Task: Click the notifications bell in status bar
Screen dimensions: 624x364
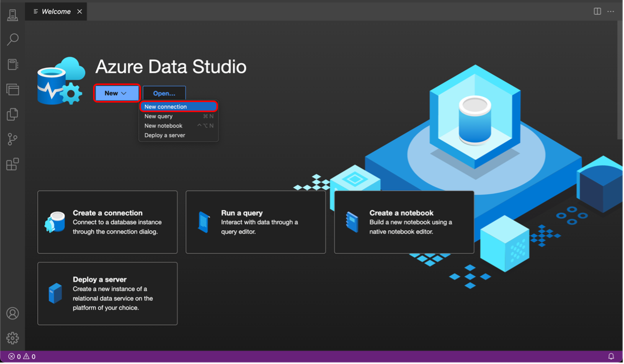Action: [611, 356]
